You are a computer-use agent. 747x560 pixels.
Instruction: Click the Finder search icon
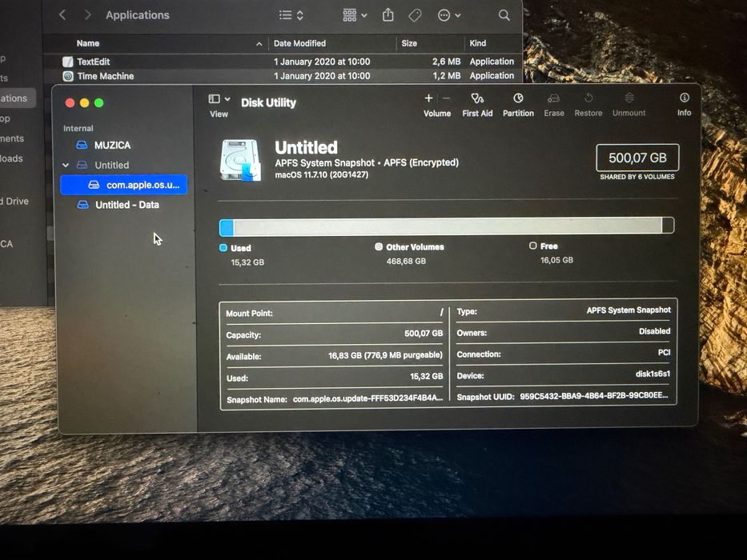tap(504, 15)
